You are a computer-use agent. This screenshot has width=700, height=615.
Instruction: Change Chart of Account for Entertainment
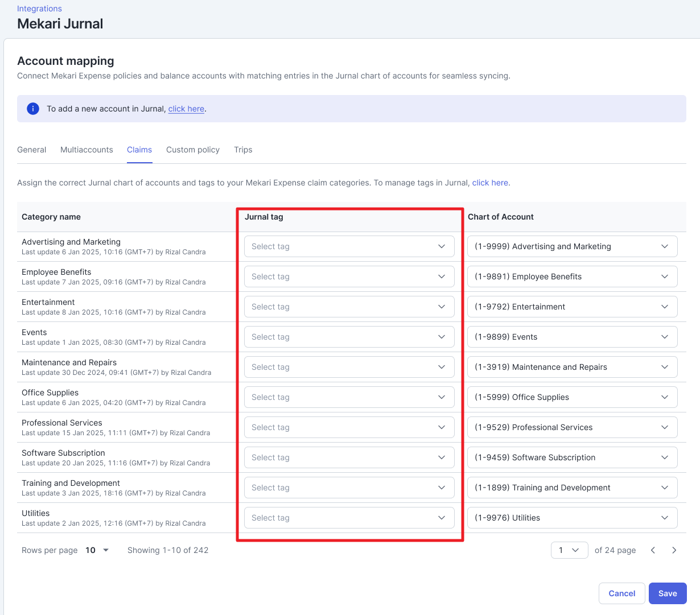click(573, 307)
